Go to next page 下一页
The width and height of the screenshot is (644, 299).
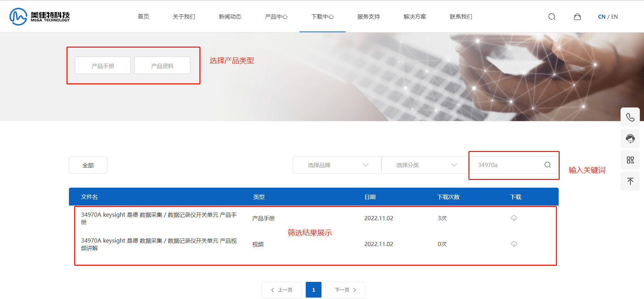(x=345, y=290)
